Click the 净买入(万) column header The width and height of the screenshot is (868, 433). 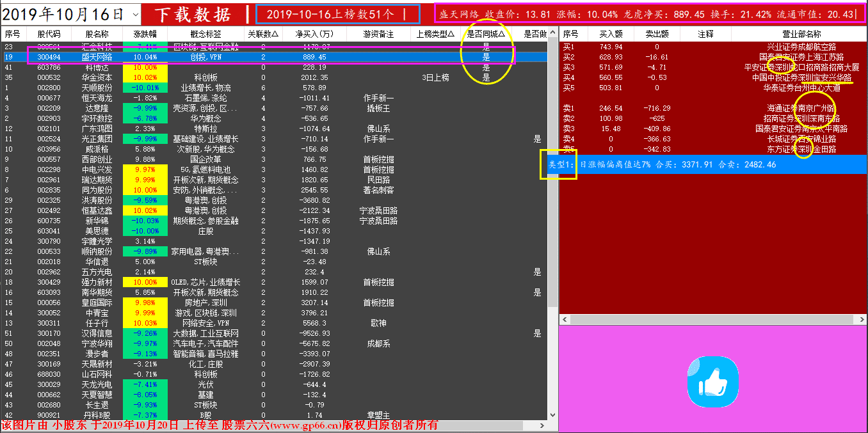314,34
